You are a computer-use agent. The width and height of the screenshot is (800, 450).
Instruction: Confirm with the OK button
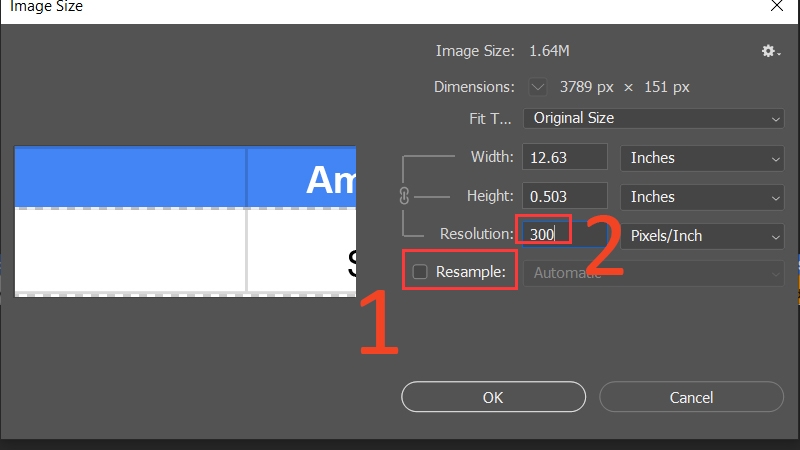tap(493, 397)
